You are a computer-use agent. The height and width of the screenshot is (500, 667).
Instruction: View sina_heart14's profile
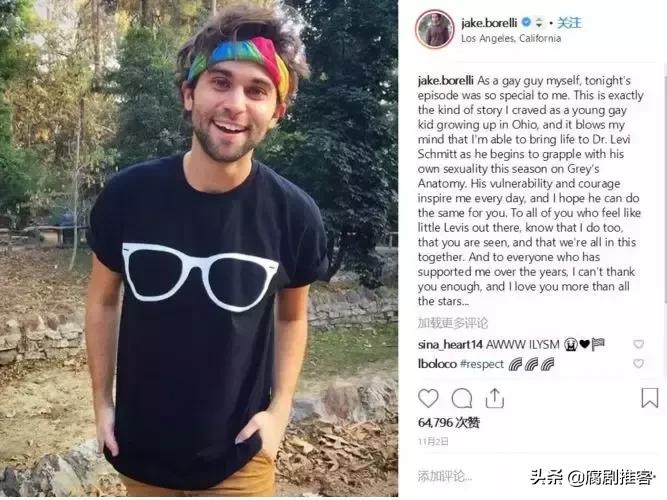coord(450,345)
